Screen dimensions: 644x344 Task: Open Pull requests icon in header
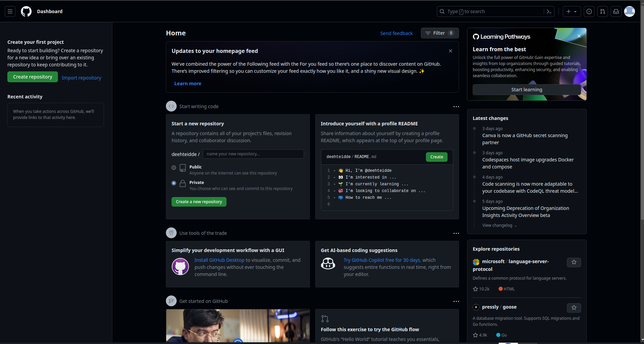pos(603,11)
